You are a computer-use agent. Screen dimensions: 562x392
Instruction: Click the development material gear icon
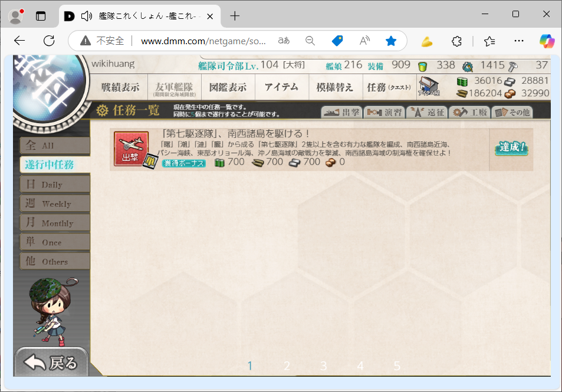pos(468,67)
